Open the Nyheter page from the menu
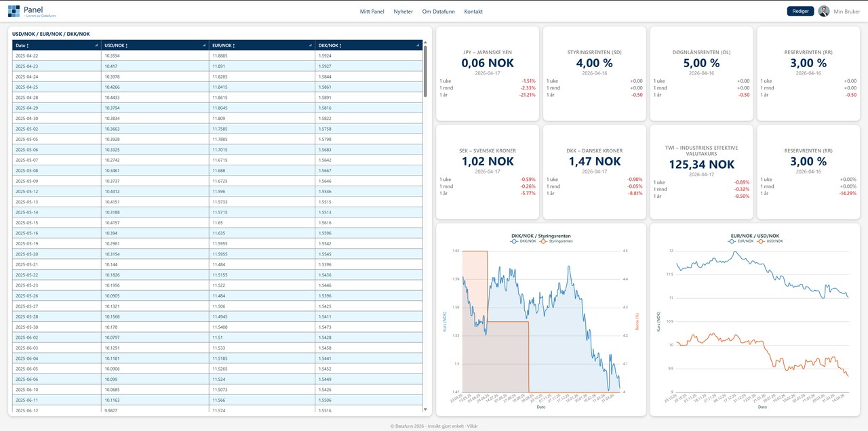 403,11
